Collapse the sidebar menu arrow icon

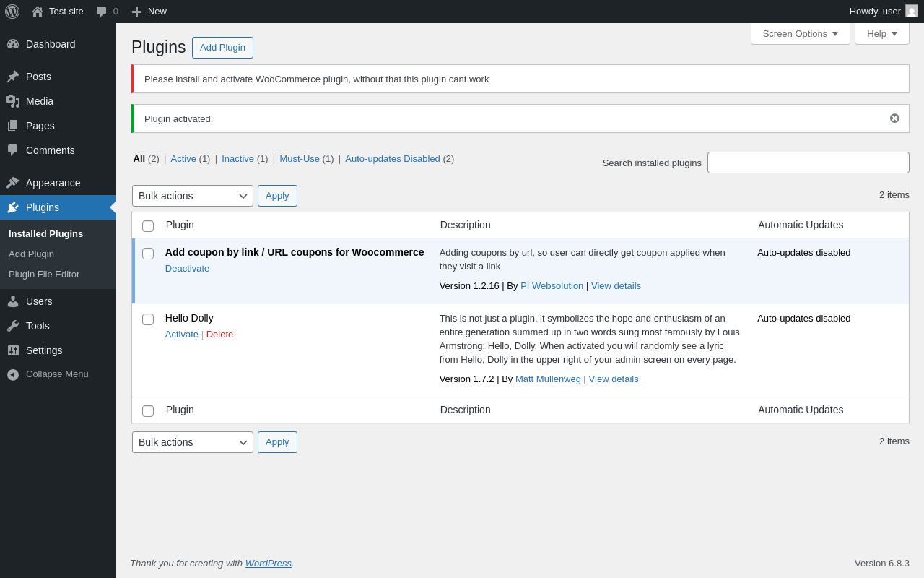click(x=13, y=374)
